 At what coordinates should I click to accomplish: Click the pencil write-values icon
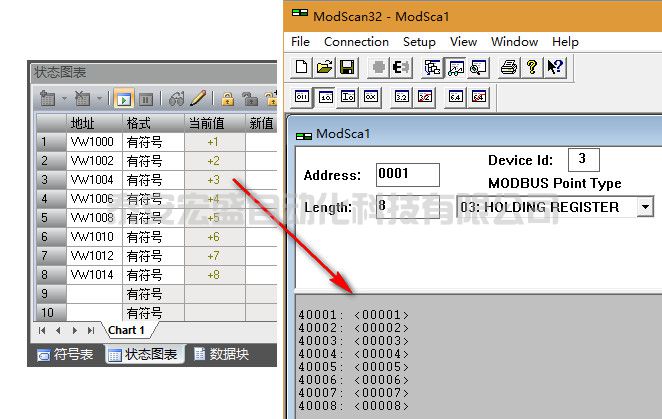[x=198, y=98]
